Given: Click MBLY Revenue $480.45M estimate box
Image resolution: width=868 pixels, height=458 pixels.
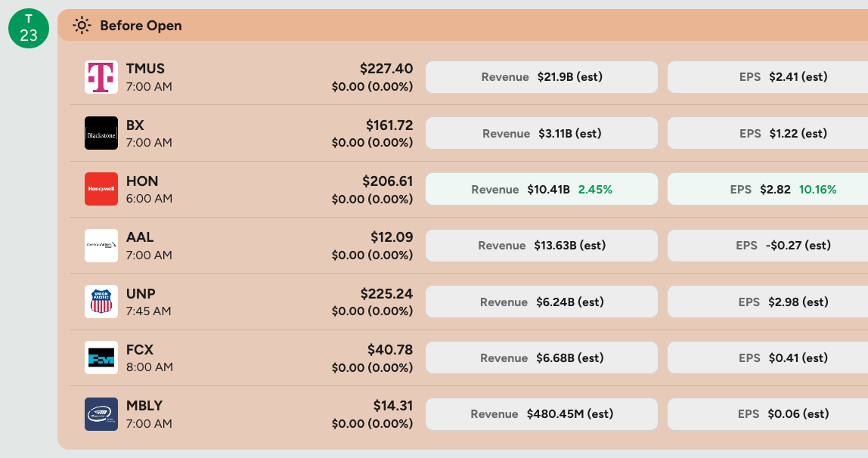Looking at the screenshot, I should (x=541, y=413).
